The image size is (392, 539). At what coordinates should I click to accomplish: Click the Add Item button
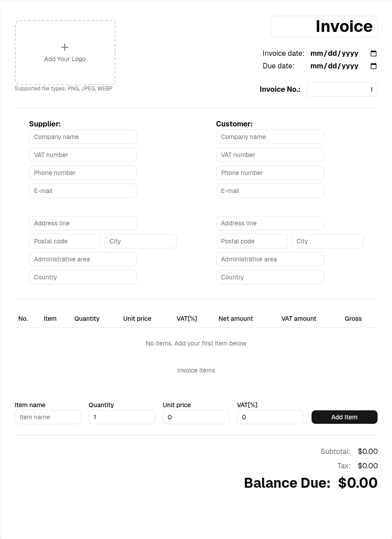pos(344,417)
